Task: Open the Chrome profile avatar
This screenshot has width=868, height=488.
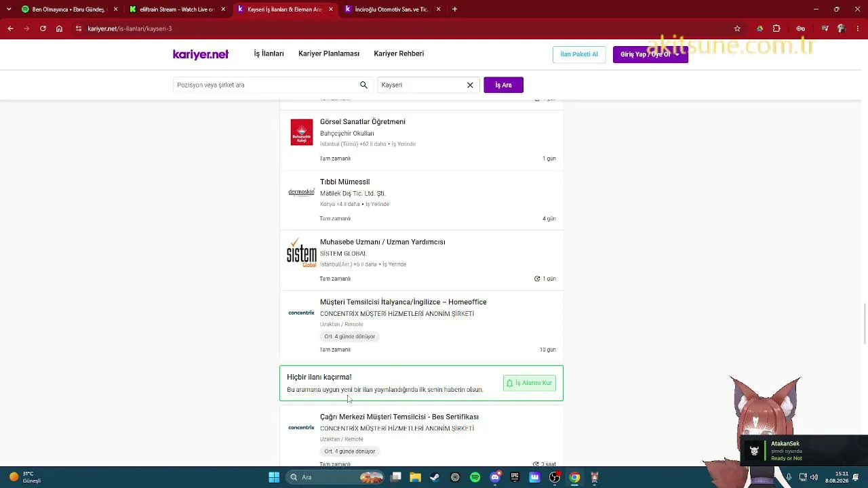Action: 841,28
